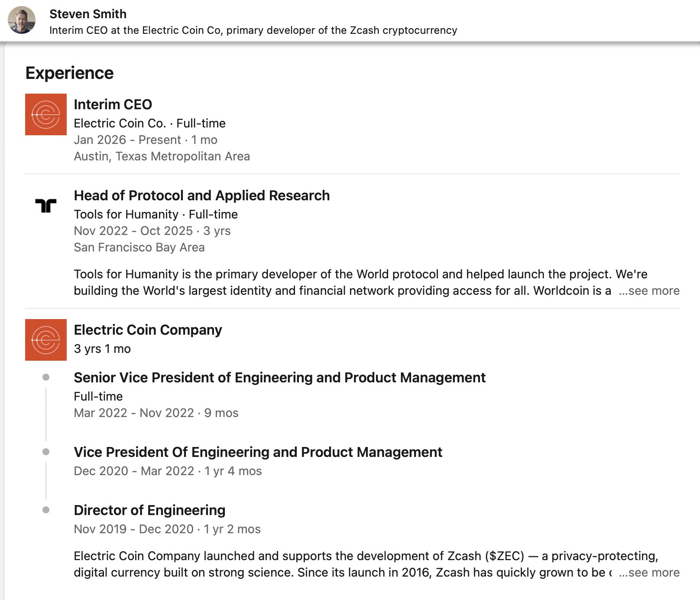Click Steven Smith's profile photo
Image resolution: width=700 pixels, height=600 pixels.
pos(22,20)
